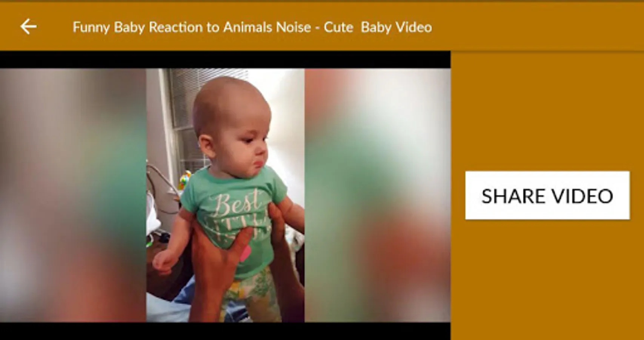This screenshot has width=644, height=340.
Task: Go back using the left arrow icon
Action: (28, 27)
